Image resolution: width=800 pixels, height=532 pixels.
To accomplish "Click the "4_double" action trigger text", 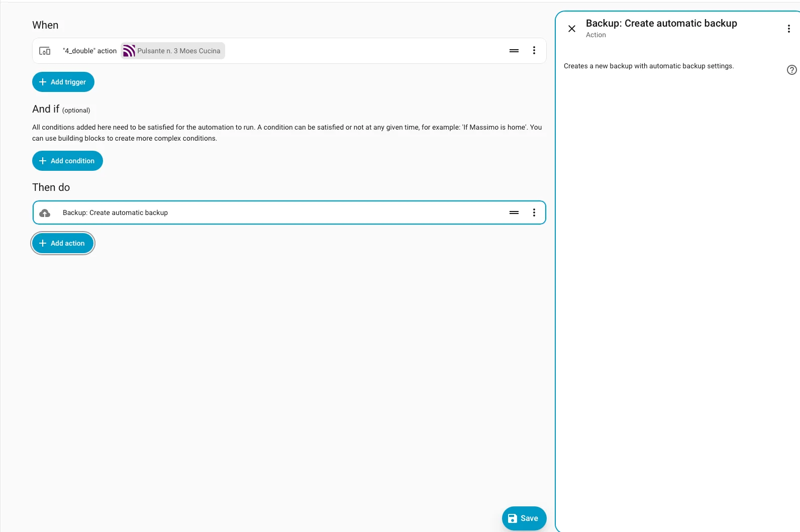I will (89, 51).
